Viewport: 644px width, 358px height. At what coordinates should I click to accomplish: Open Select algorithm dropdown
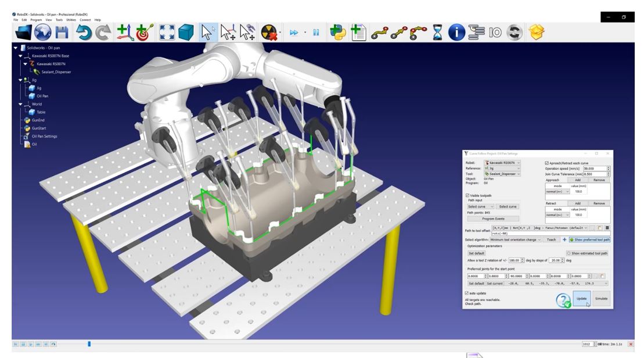tap(516, 239)
